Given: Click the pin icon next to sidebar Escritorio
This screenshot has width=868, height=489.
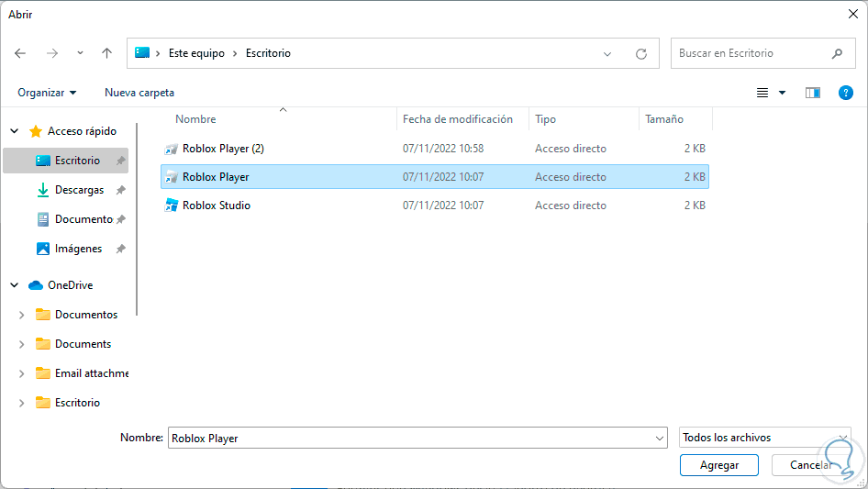Looking at the screenshot, I should pos(120,161).
